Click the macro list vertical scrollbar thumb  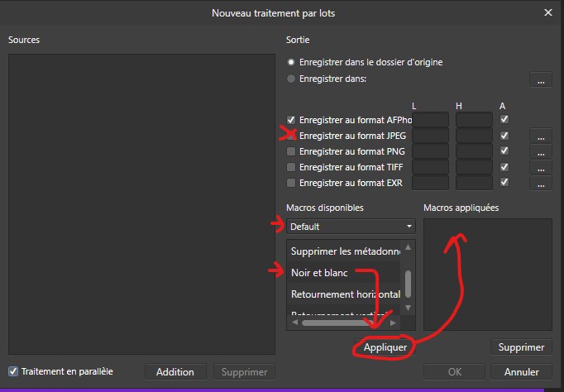pos(408,284)
